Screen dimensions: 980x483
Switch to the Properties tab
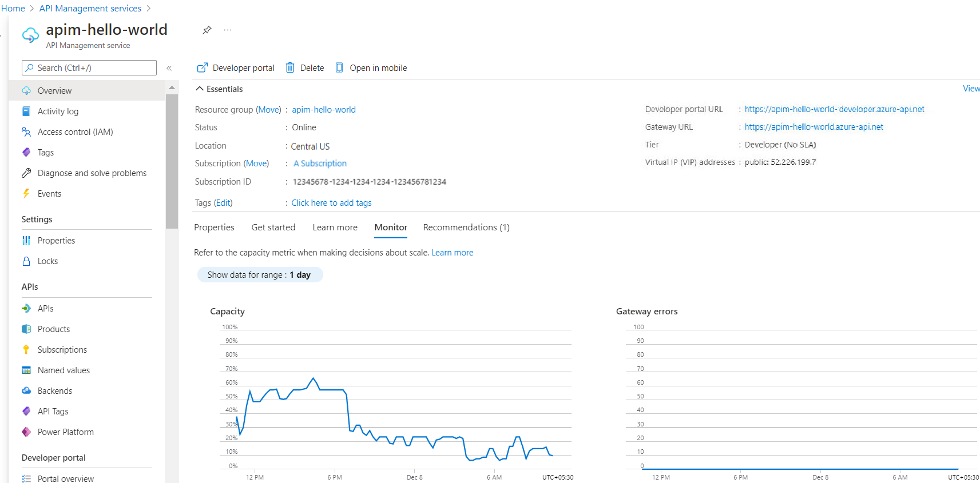(x=214, y=227)
